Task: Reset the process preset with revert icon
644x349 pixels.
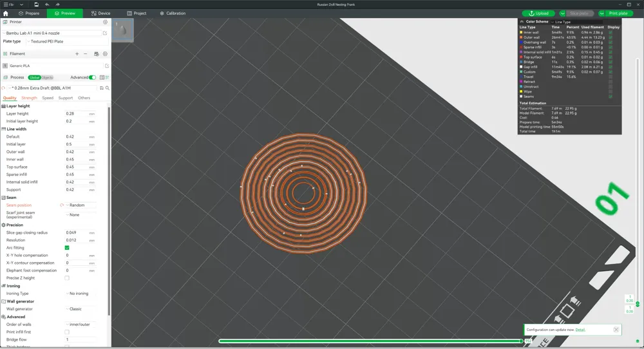Action: click(x=4, y=88)
